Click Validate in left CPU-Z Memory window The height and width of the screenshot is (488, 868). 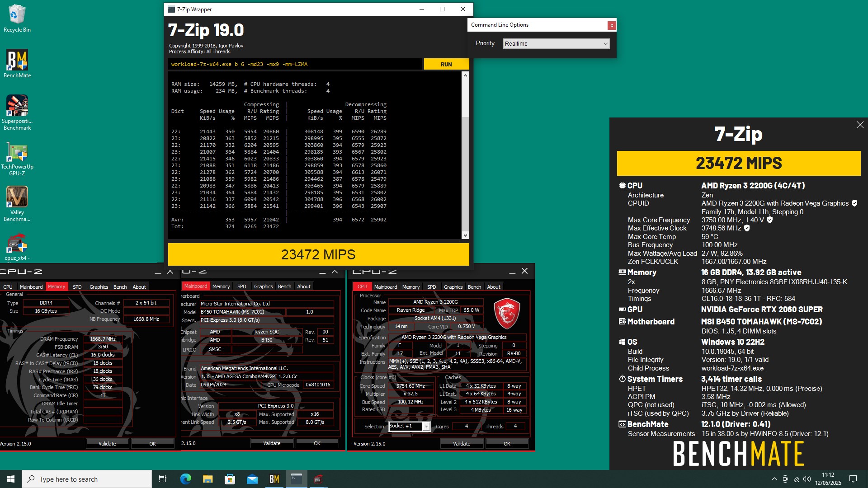[107, 444]
